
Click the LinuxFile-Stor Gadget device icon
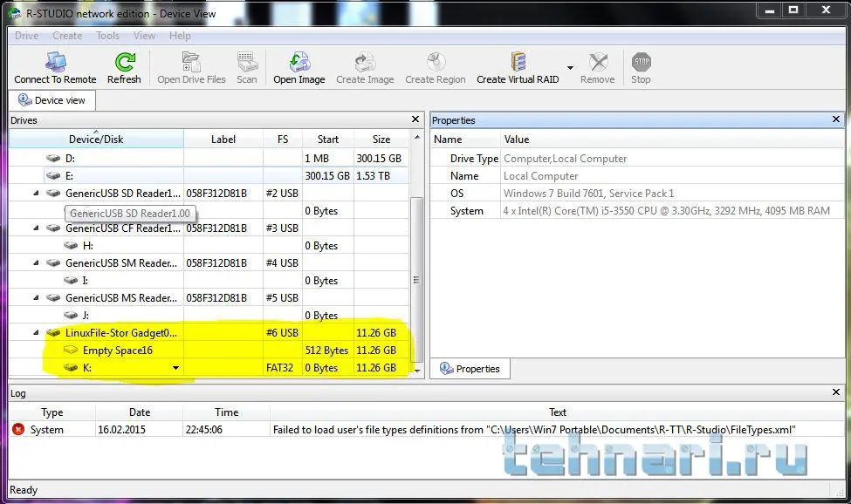click(53, 333)
